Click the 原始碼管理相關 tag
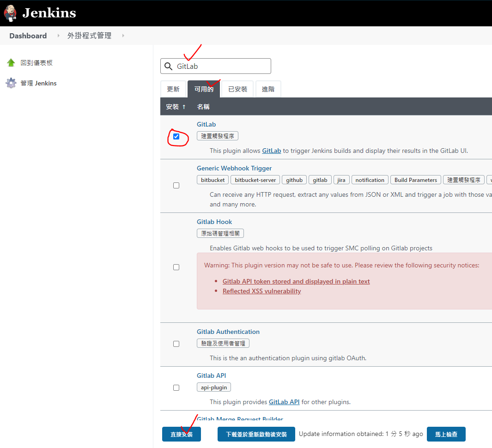This screenshot has height=448, width=492. (x=220, y=233)
